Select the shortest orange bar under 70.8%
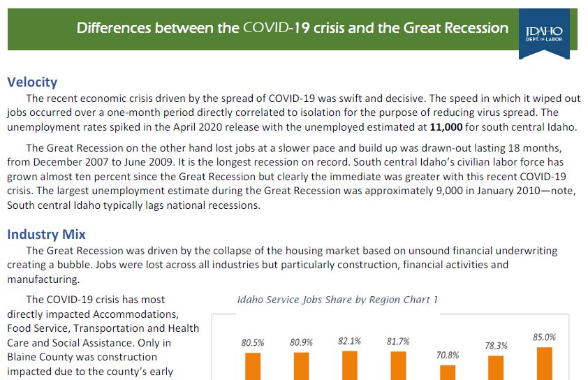Screen dimensions: 588x380 pos(447,372)
